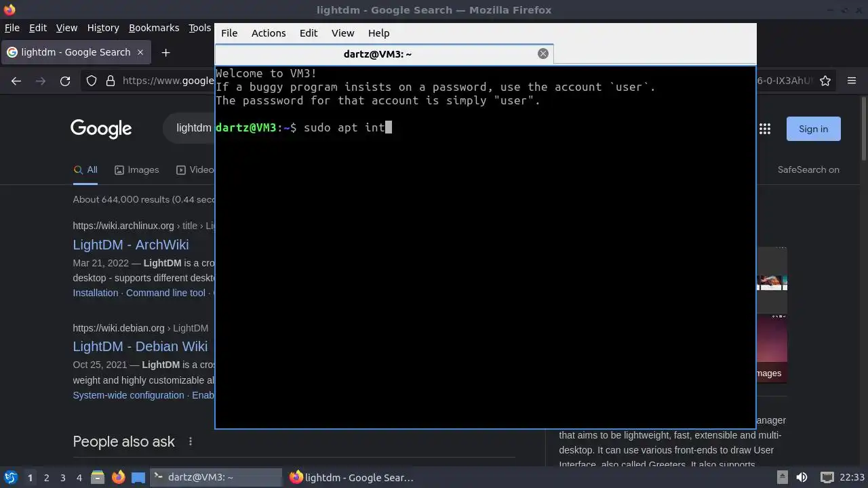Open the terminal Actions menu

click(269, 33)
